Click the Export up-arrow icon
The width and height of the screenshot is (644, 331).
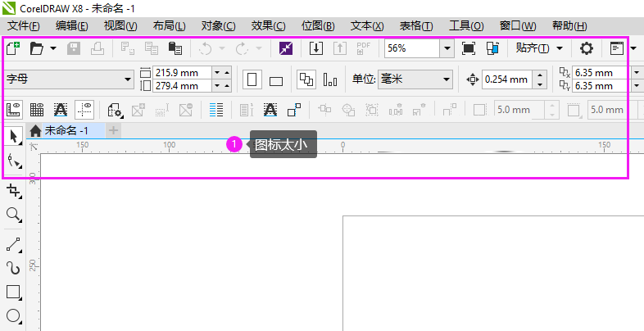[340, 48]
